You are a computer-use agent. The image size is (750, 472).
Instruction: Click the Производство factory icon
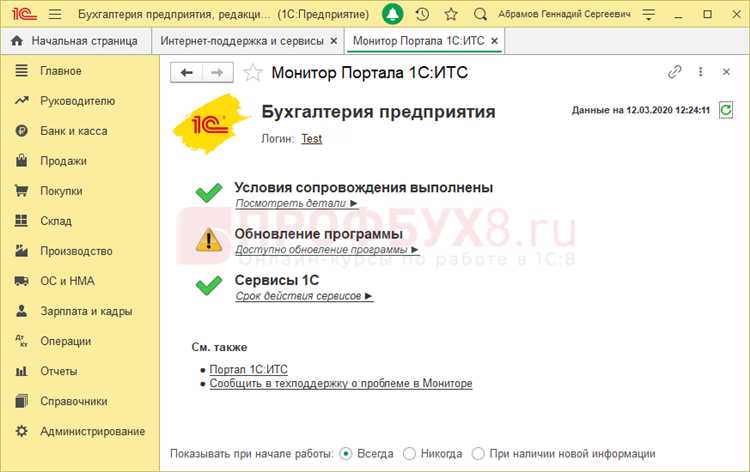21,251
